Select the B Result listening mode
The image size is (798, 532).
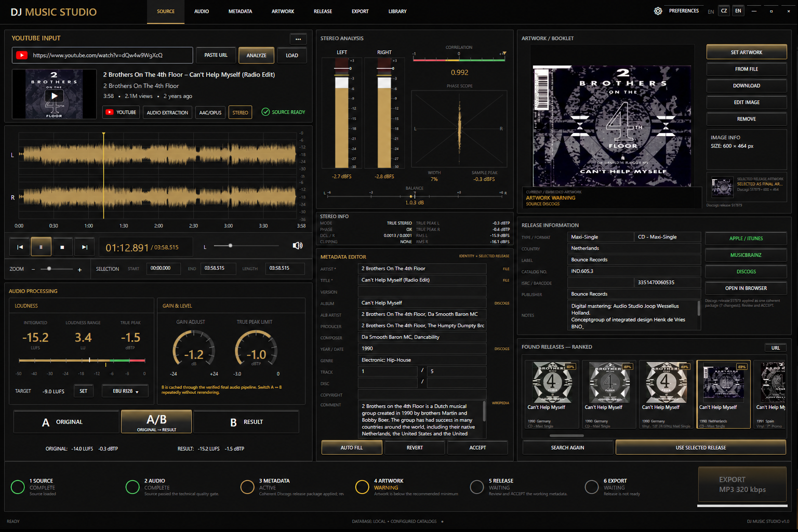(x=246, y=422)
